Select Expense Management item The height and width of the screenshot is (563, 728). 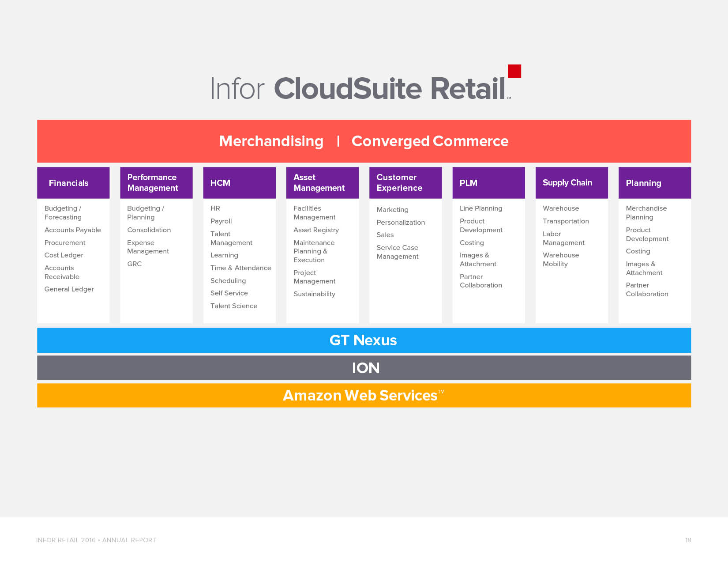point(148,247)
